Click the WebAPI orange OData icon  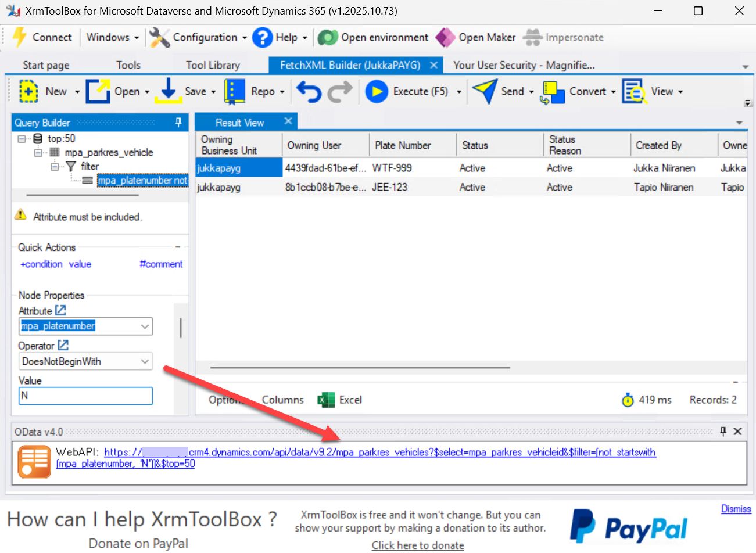pyautogui.click(x=34, y=462)
